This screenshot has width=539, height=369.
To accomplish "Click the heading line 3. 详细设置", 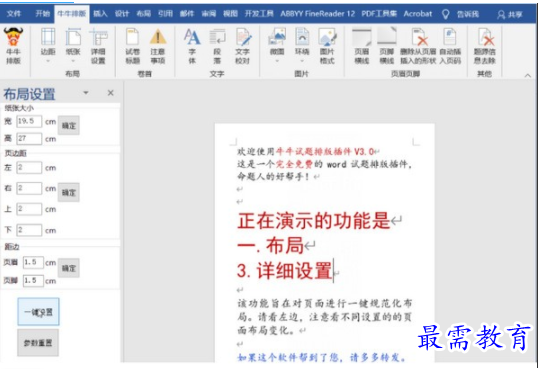I will [x=285, y=271].
